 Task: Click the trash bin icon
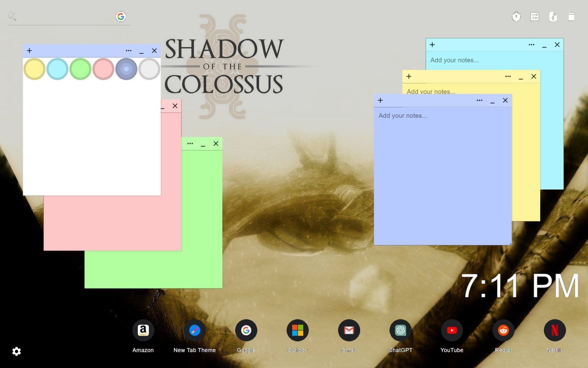[x=571, y=17]
